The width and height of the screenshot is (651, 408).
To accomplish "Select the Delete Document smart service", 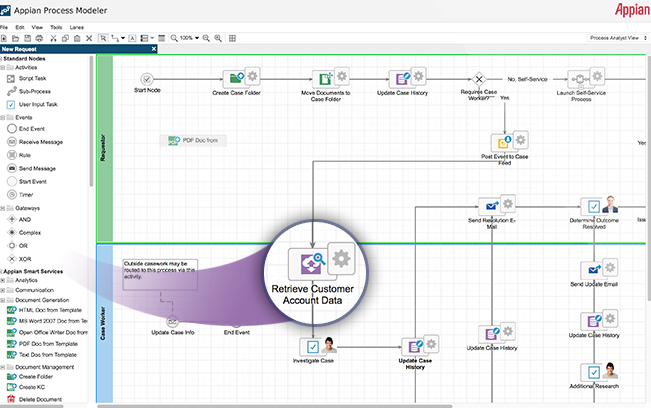I will tap(34, 399).
